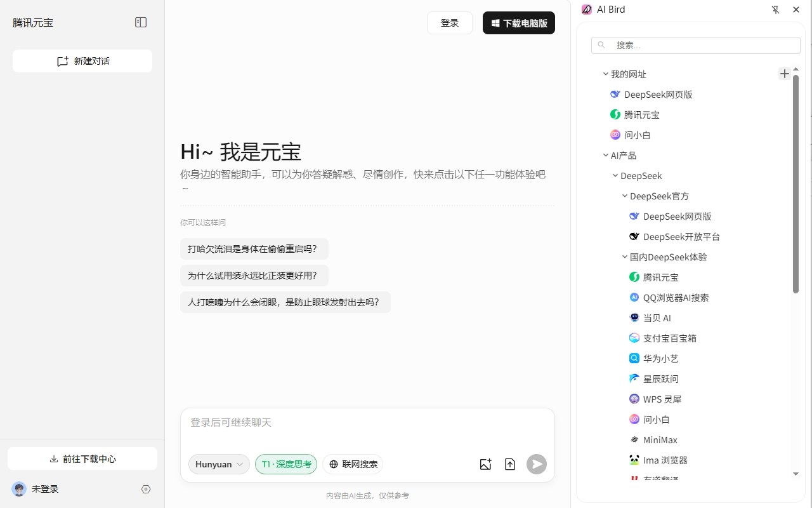Click the 当贝 AI robot icon
The width and height of the screenshot is (812, 508).
634,317
